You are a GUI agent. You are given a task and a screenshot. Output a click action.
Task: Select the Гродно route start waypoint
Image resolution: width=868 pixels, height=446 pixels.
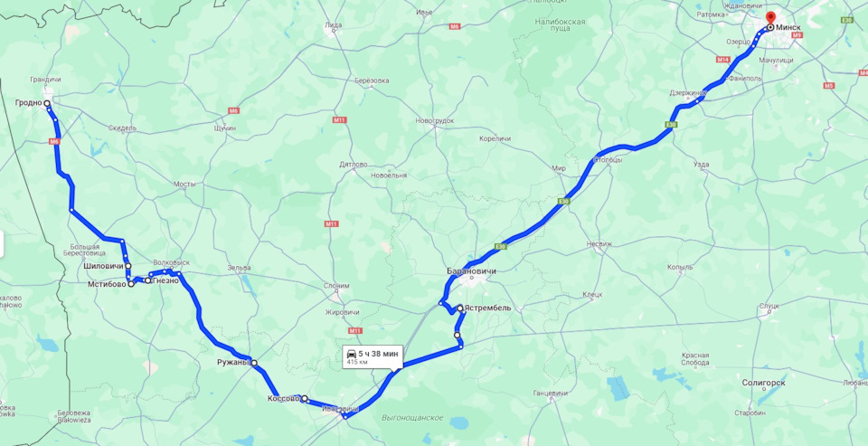(x=47, y=103)
